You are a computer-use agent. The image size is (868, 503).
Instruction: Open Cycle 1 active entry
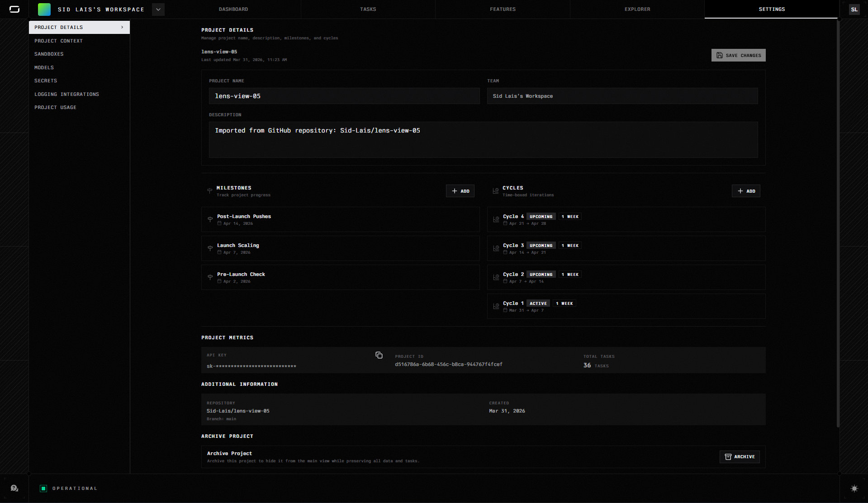(x=626, y=306)
